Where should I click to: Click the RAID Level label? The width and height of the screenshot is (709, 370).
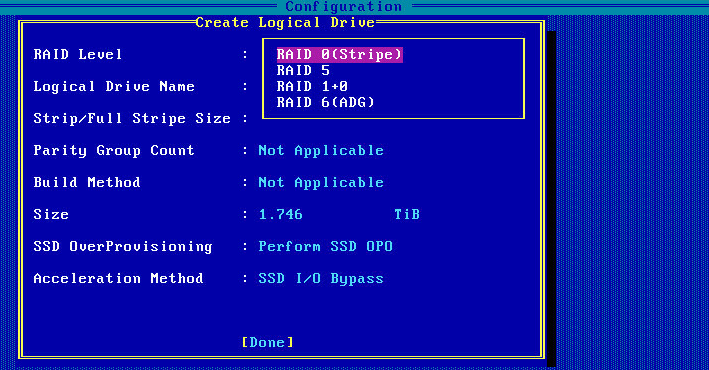click(78, 55)
